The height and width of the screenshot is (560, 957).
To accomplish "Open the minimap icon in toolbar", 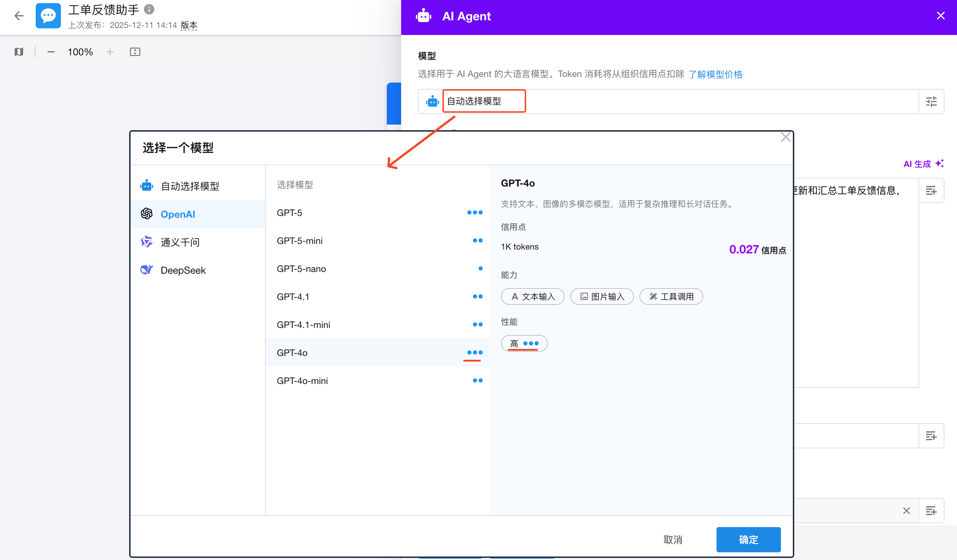I will click(19, 52).
